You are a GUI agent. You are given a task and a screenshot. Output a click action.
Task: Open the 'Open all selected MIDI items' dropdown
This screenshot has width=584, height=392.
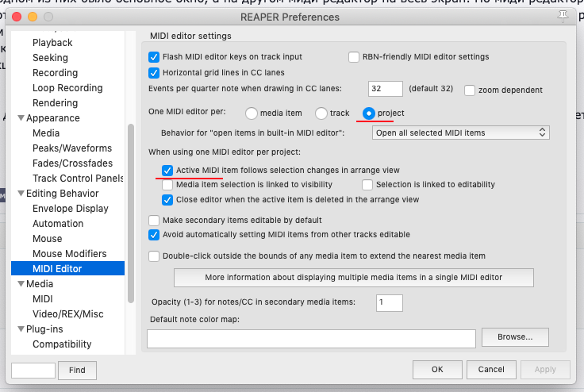461,133
